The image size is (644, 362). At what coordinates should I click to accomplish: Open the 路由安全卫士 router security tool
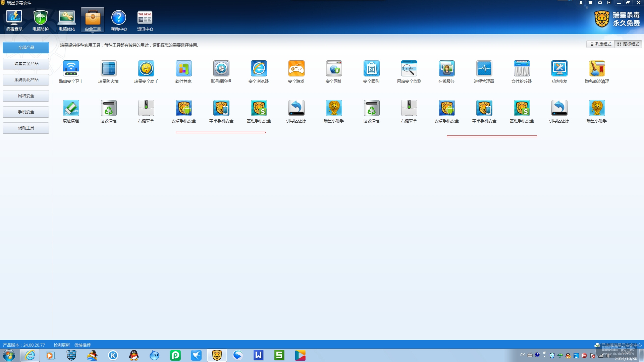click(71, 69)
